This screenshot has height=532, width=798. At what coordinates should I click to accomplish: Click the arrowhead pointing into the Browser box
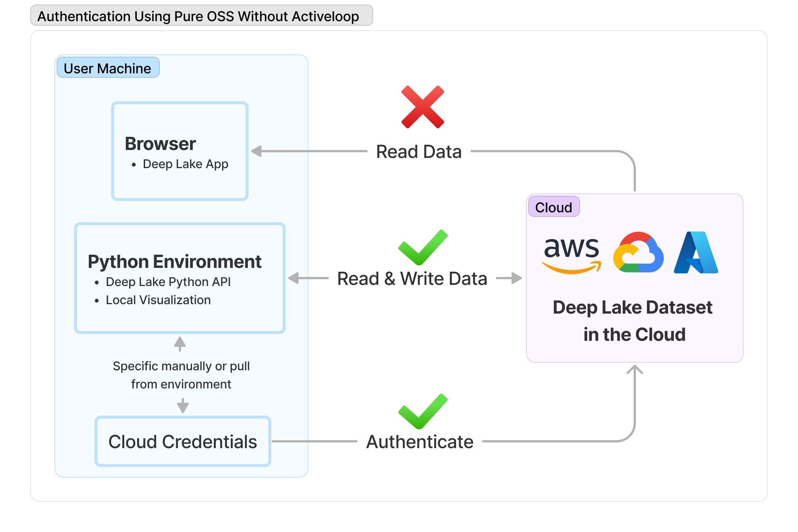[257, 151]
